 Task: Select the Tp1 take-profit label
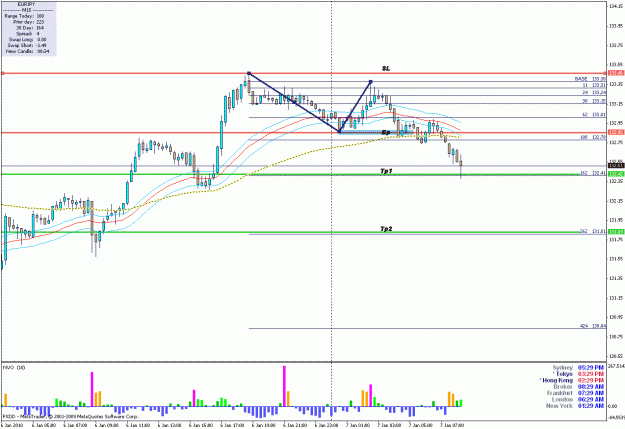pyautogui.click(x=386, y=171)
